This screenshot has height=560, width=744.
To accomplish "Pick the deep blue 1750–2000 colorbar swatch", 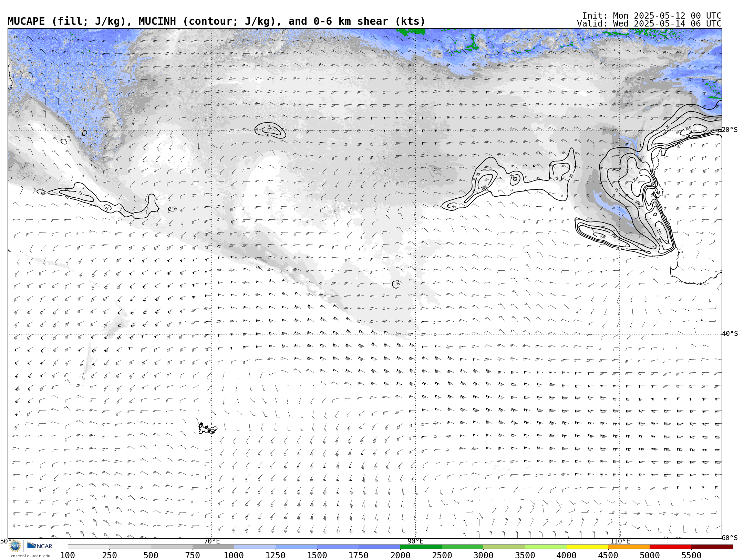I will click(380, 547).
